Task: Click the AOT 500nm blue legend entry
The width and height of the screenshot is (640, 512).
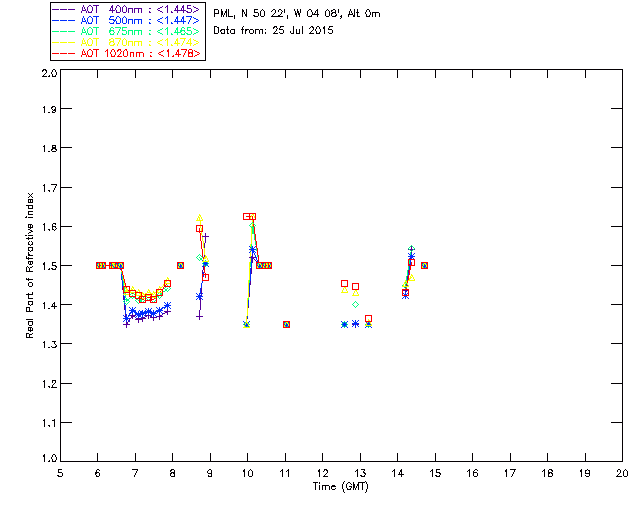Action: click(x=126, y=20)
